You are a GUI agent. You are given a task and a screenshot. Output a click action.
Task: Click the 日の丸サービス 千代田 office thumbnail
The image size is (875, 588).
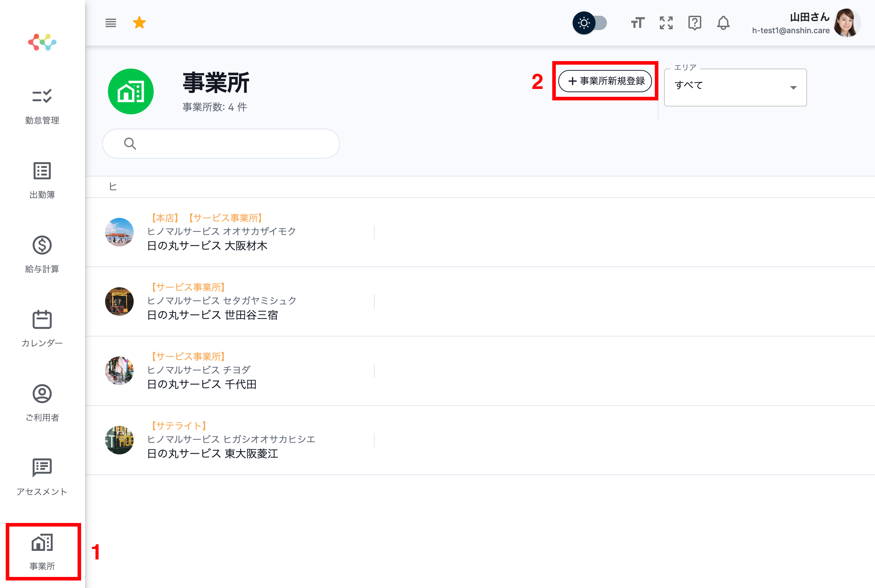coord(119,370)
